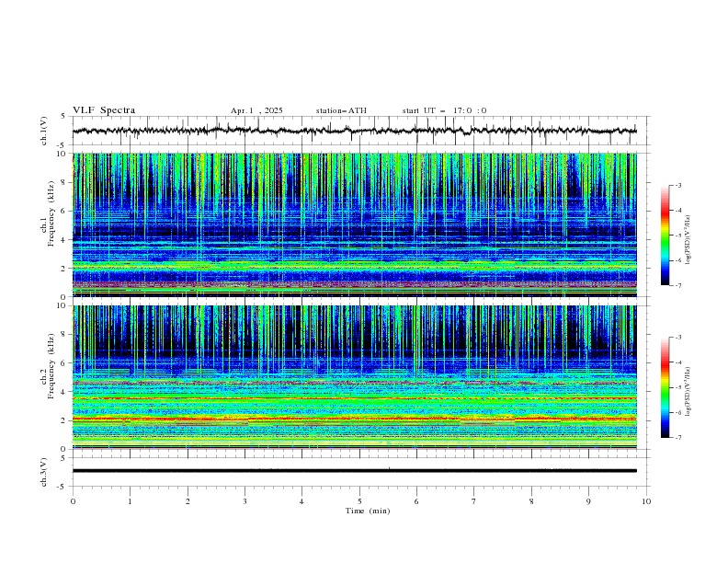The height and width of the screenshot is (563, 728).
Task: Click the "5" tick on the ch.1(V) axis
Action: [64, 117]
